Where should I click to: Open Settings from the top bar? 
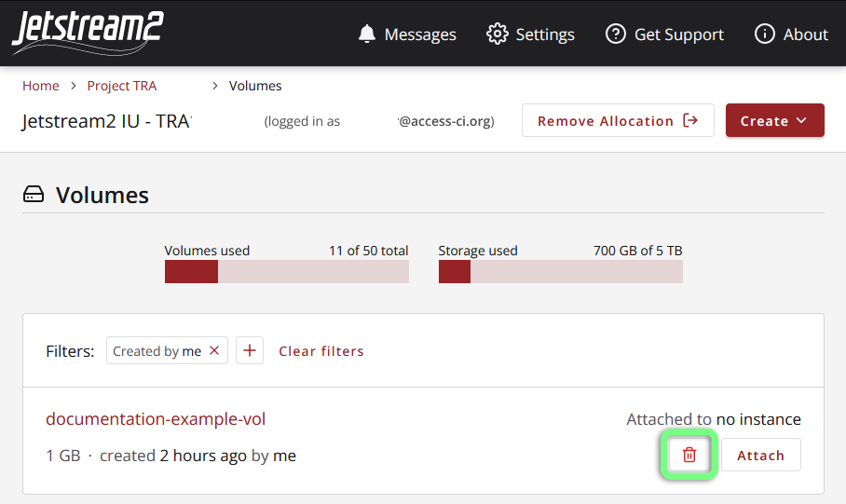click(530, 34)
